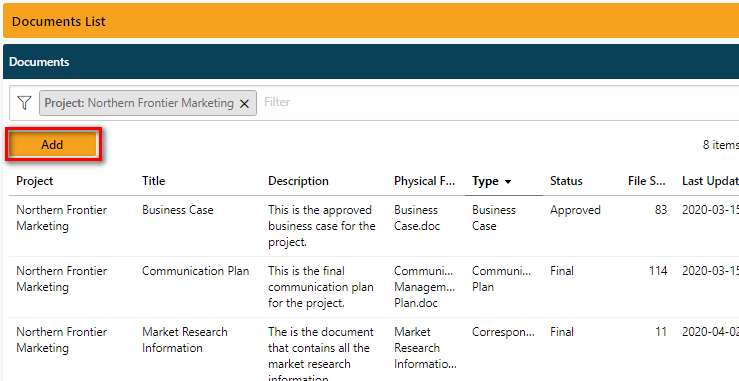This screenshot has width=739, height=381.
Task: Open the Communication Plan title cell
Action: [196, 271]
